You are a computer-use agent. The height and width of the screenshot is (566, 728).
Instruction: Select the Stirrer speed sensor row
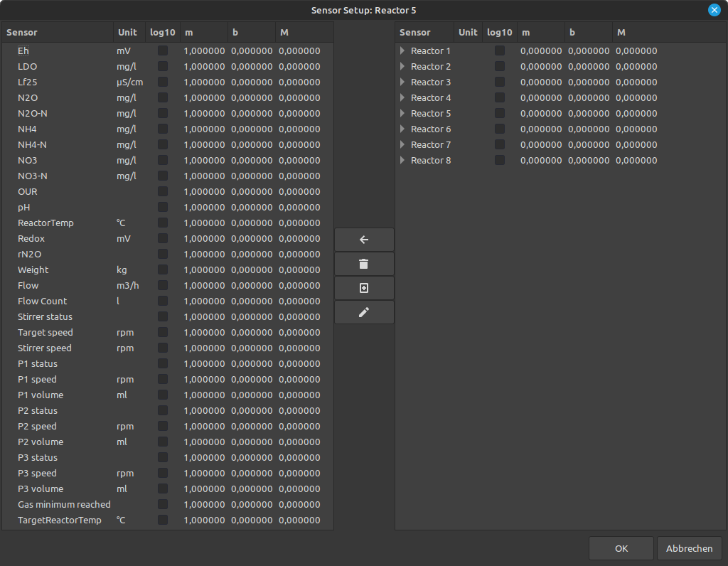[44, 348]
